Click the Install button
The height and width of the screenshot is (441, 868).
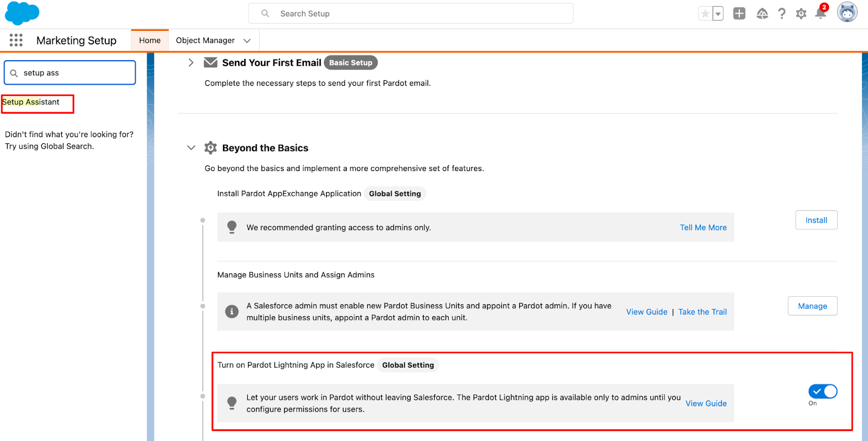click(x=816, y=220)
